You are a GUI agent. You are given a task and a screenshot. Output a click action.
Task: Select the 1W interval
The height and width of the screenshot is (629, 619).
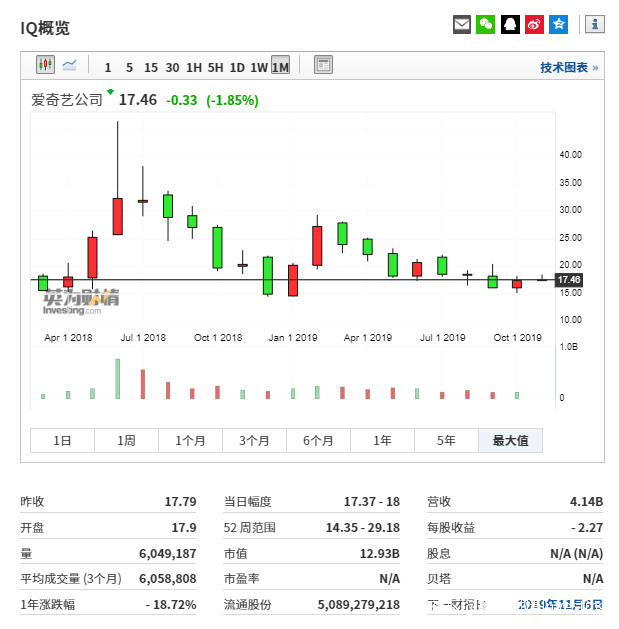[x=259, y=67]
